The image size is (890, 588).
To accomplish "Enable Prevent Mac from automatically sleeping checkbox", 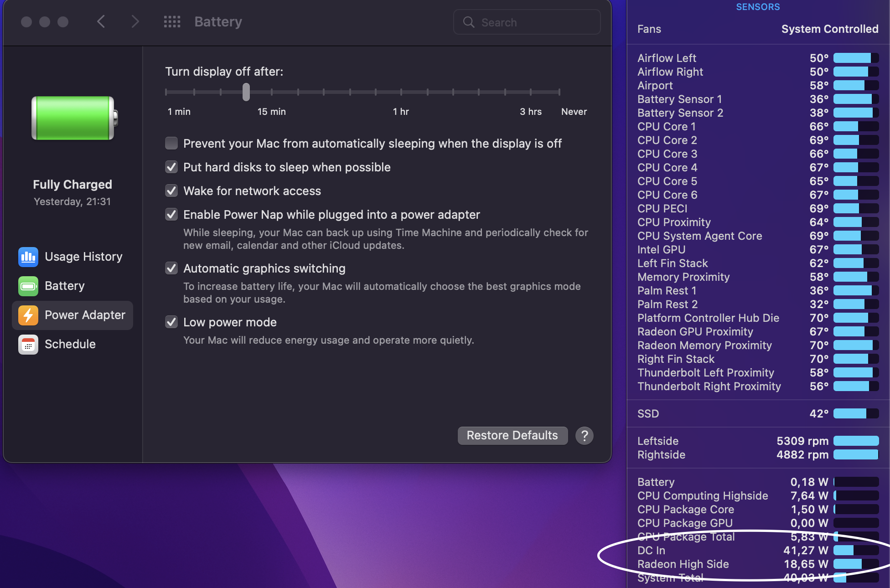I will [x=171, y=144].
